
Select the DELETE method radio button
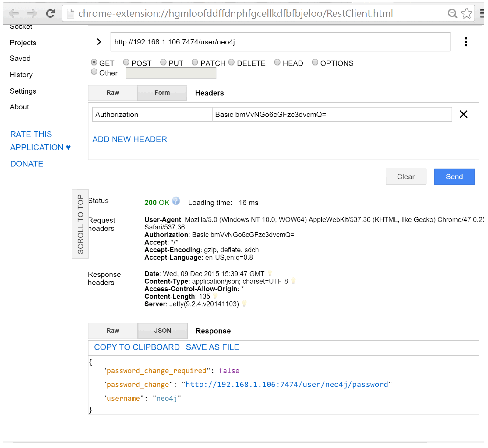232,62
